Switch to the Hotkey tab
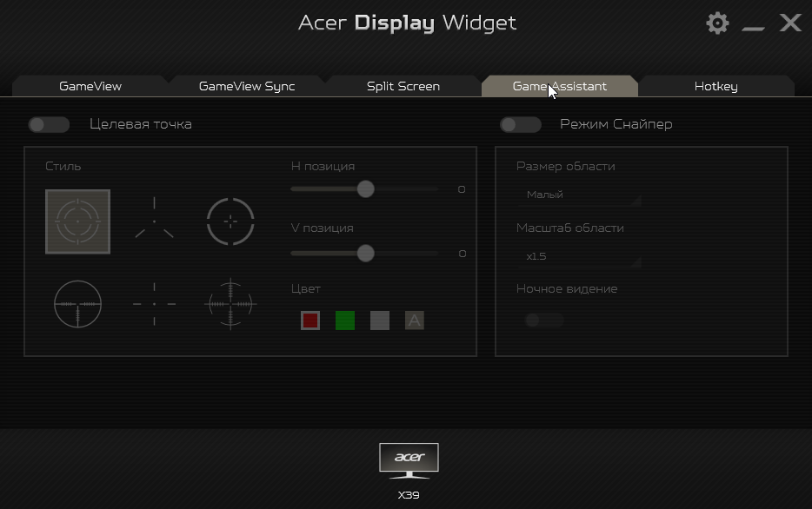The height and width of the screenshot is (509, 812). 716,86
